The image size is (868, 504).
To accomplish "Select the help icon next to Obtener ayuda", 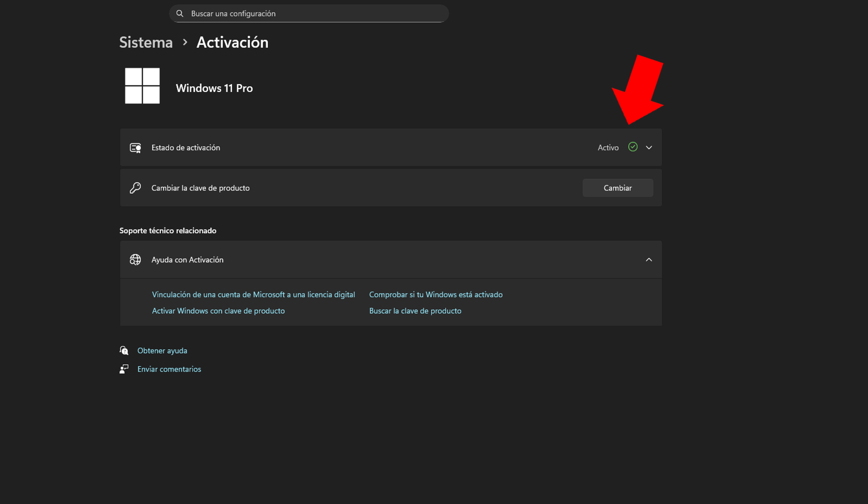I will (124, 350).
